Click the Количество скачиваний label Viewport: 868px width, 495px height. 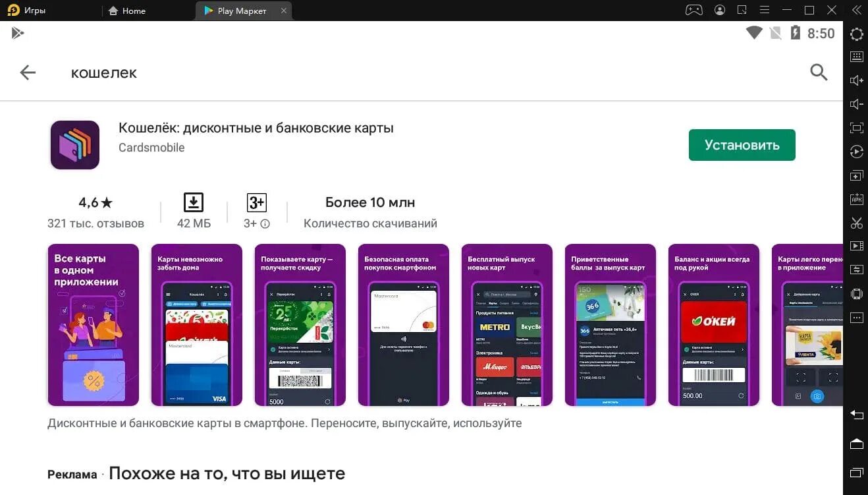[x=370, y=223]
